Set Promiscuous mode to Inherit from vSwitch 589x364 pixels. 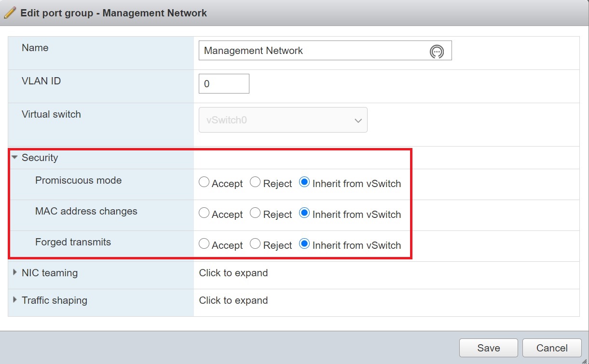(x=304, y=182)
